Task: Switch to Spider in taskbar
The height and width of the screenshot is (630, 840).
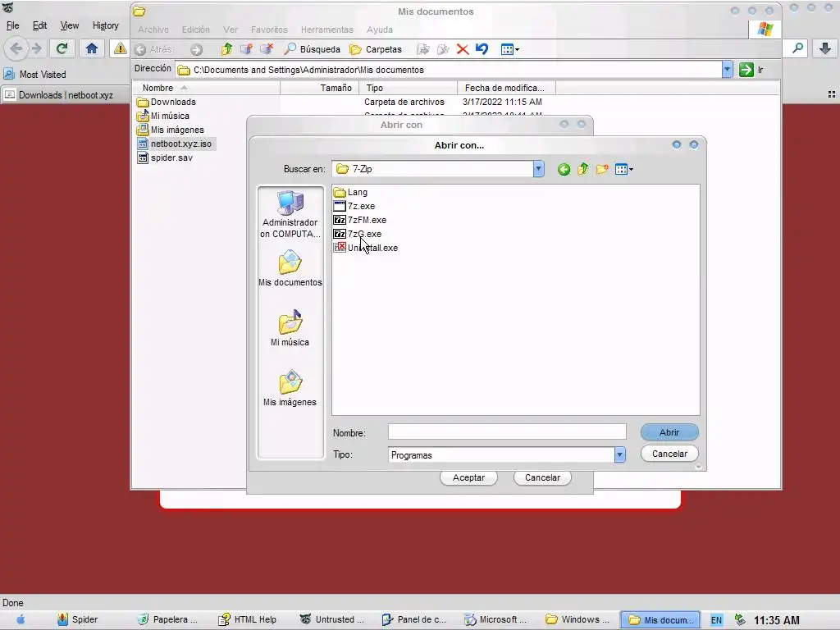Action: point(78,619)
